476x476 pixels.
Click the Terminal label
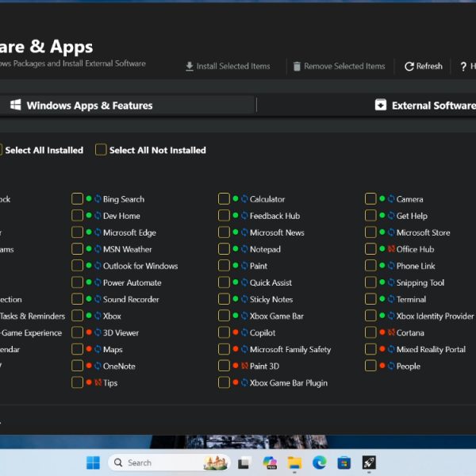tap(411, 299)
